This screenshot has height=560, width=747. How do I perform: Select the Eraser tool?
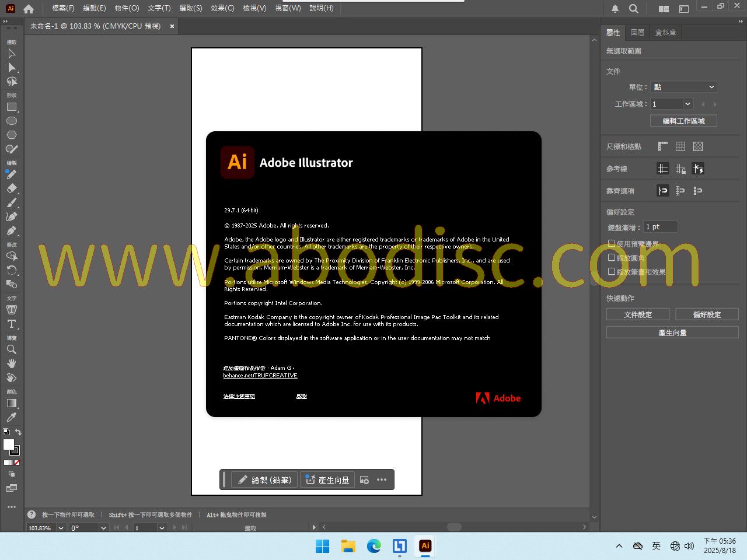(x=11, y=188)
